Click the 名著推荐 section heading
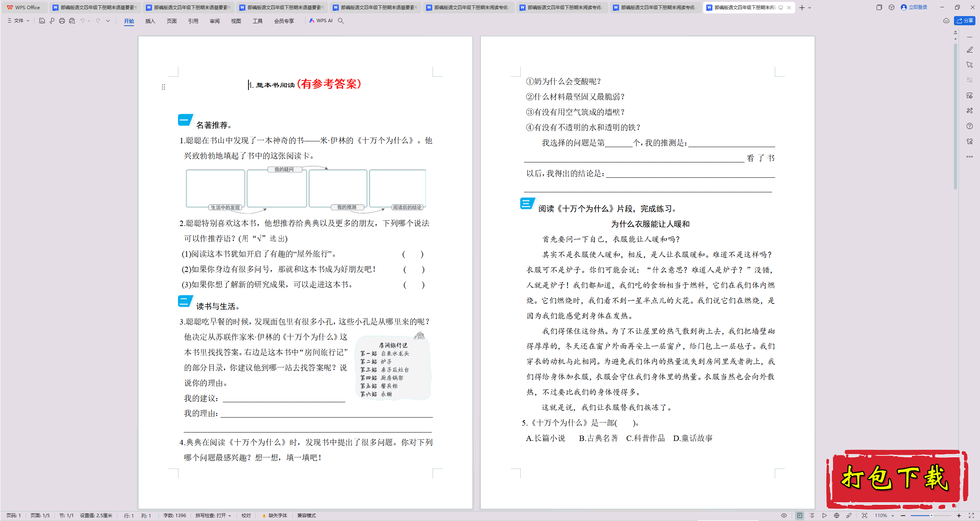This screenshot has height=521, width=980. [214, 125]
